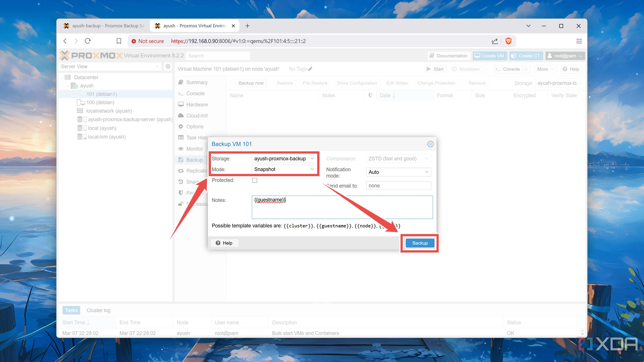This screenshot has width=644, height=362.
Task: Click Create VM button
Action: point(490,56)
